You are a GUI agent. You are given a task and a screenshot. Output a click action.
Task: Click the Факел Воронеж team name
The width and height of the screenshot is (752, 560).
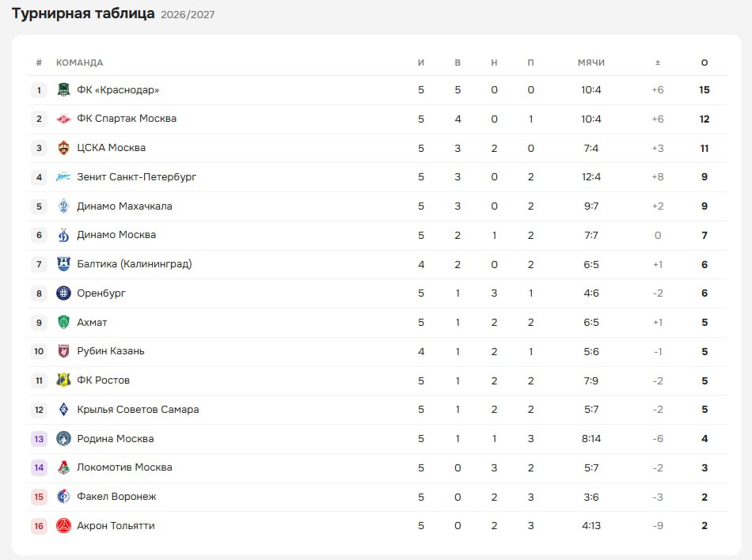[x=116, y=496]
